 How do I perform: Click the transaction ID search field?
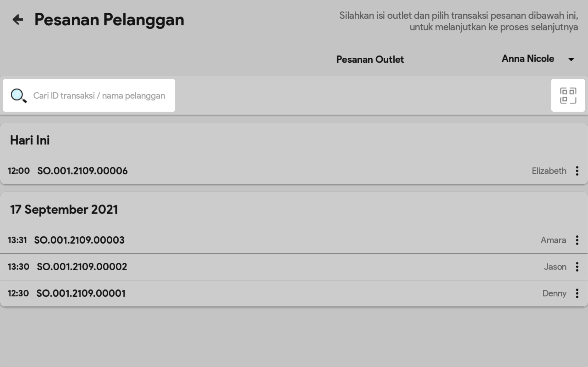(x=99, y=96)
